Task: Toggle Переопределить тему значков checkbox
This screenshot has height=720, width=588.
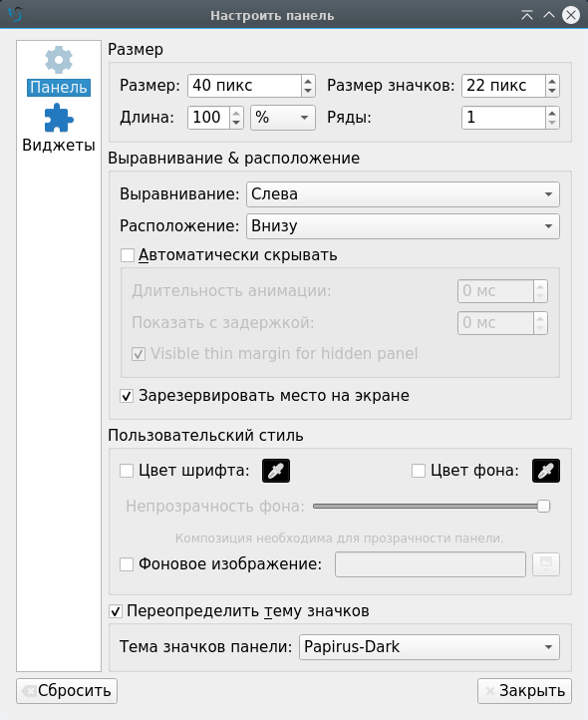Action: (116, 611)
